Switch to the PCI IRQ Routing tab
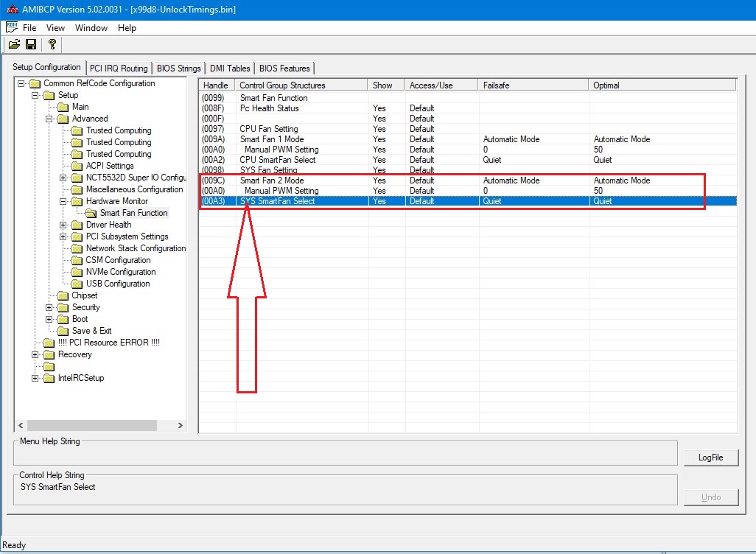Screen dimensions: 756x554 click(x=119, y=69)
